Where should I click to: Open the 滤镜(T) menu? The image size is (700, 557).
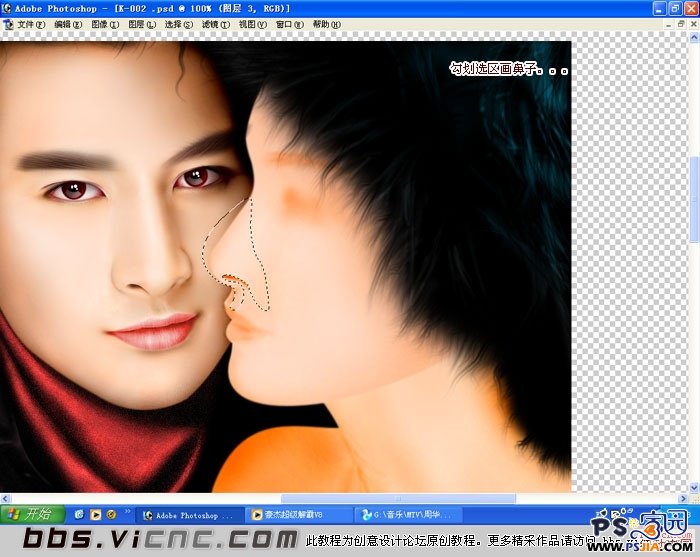click(x=216, y=25)
